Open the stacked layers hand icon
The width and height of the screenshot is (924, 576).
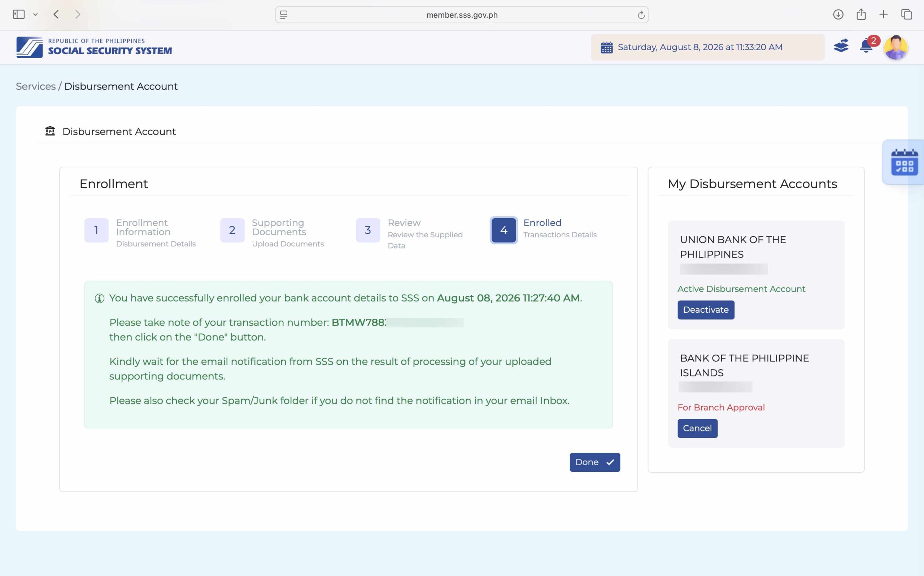[841, 46]
